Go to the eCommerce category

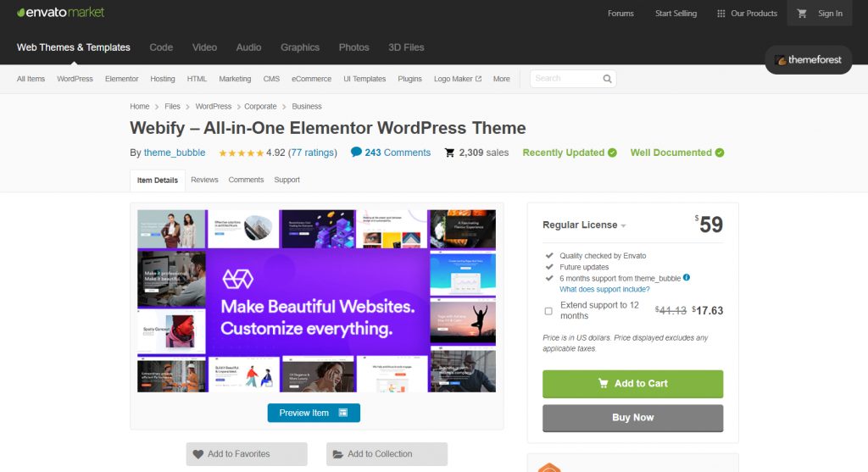point(311,79)
